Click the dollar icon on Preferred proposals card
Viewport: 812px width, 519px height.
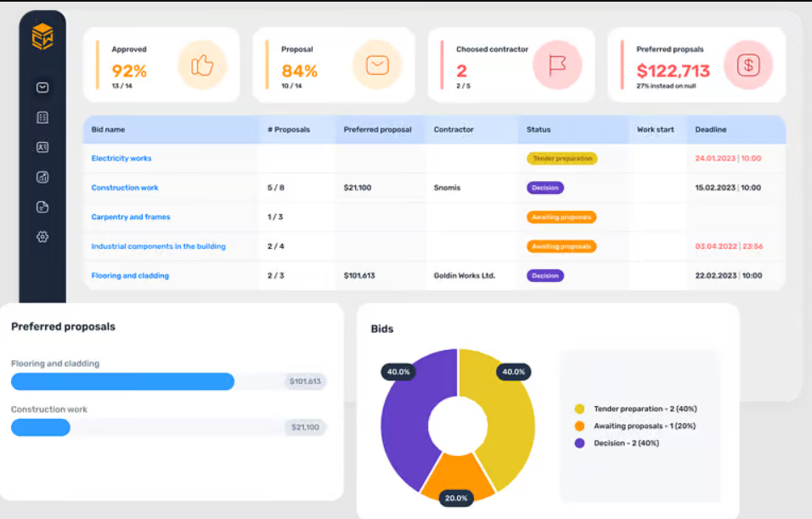point(748,65)
